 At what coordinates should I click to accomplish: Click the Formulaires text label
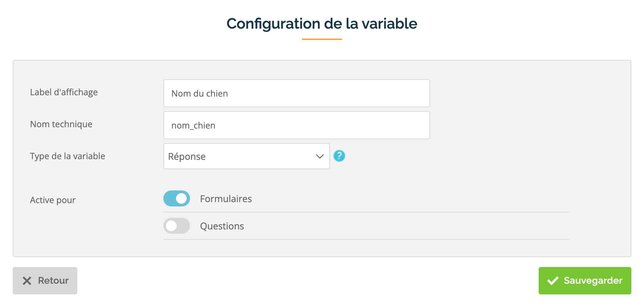(x=226, y=199)
